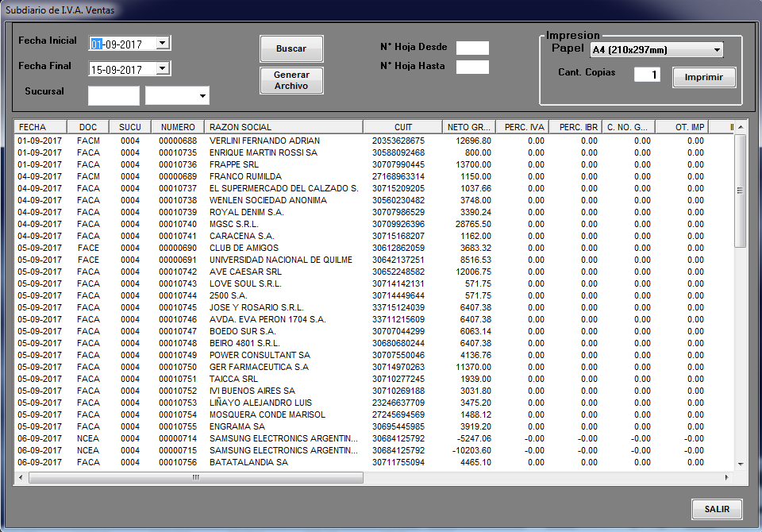Click the Buscar button
762x532 pixels.
pos(291,48)
